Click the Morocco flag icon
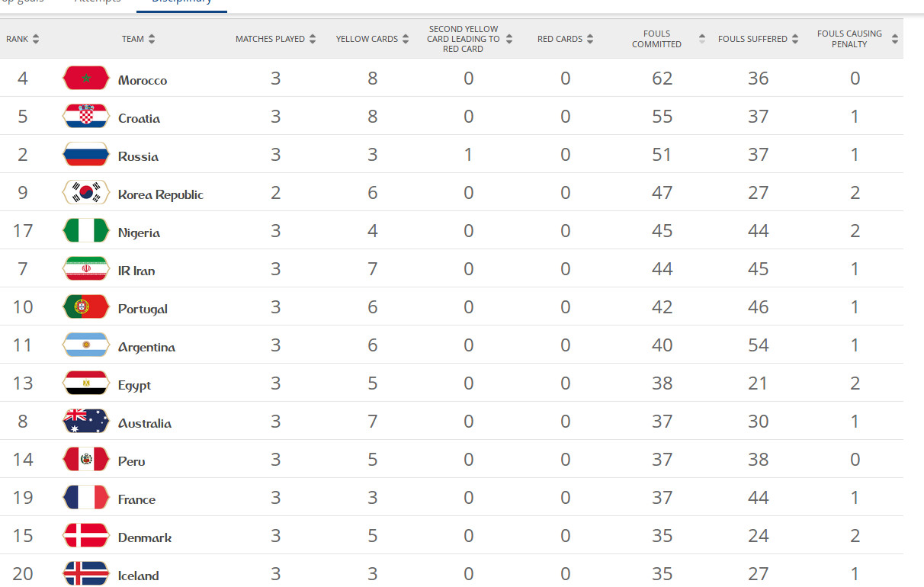 85,79
